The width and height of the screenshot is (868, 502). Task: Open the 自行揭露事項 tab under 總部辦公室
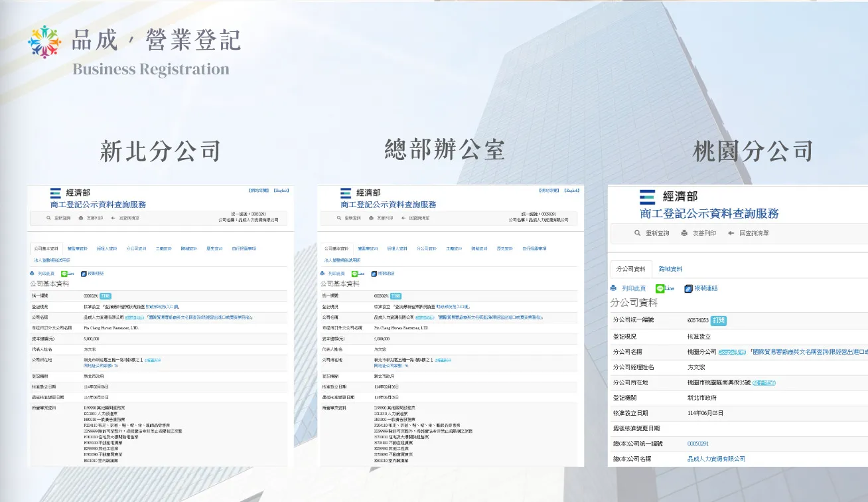click(x=534, y=248)
